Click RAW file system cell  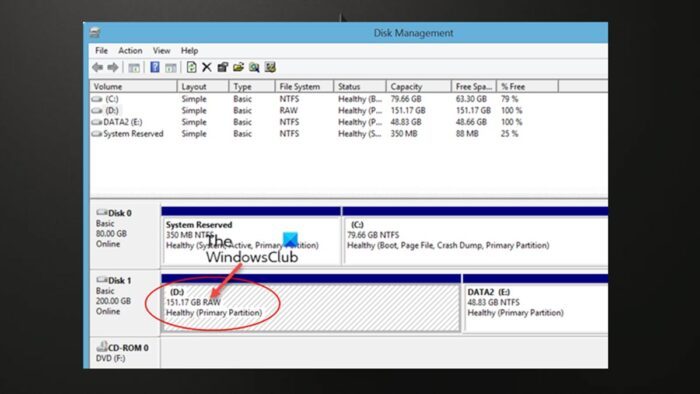coord(288,111)
